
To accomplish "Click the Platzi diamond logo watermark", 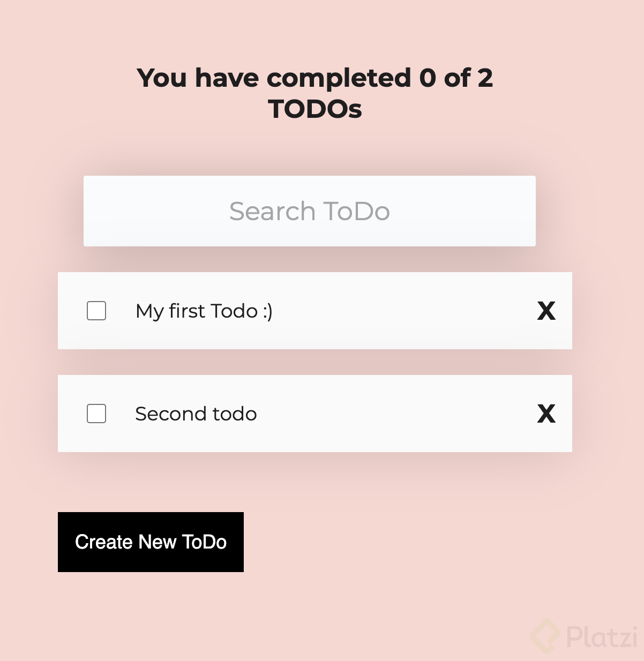I will tap(545, 636).
